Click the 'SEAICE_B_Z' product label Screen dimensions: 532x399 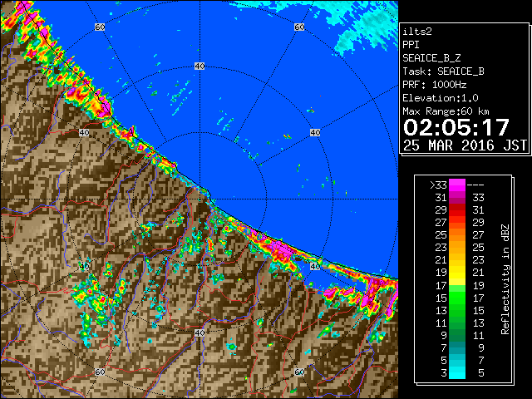point(431,58)
